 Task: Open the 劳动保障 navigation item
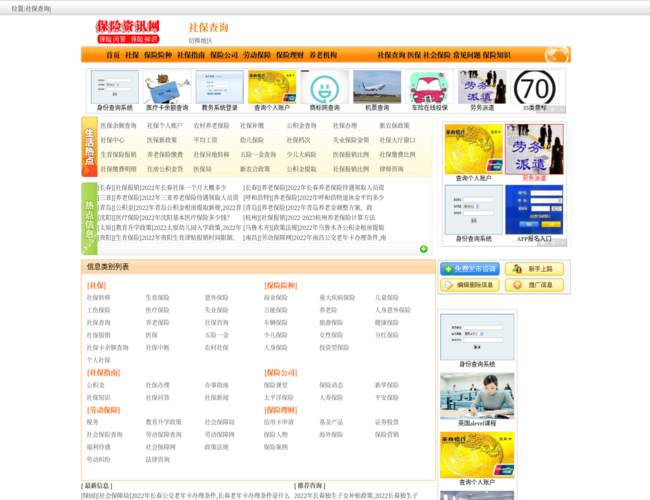pos(257,55)
